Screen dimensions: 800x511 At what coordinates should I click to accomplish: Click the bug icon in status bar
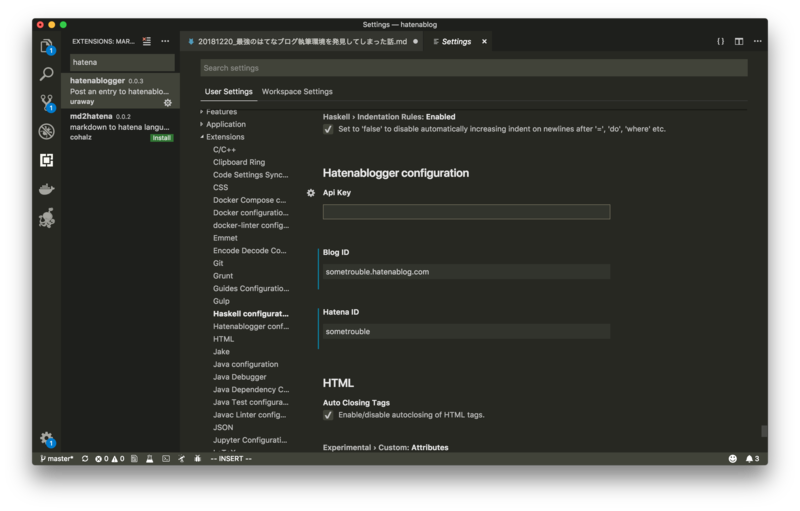(x=197, y=458)
